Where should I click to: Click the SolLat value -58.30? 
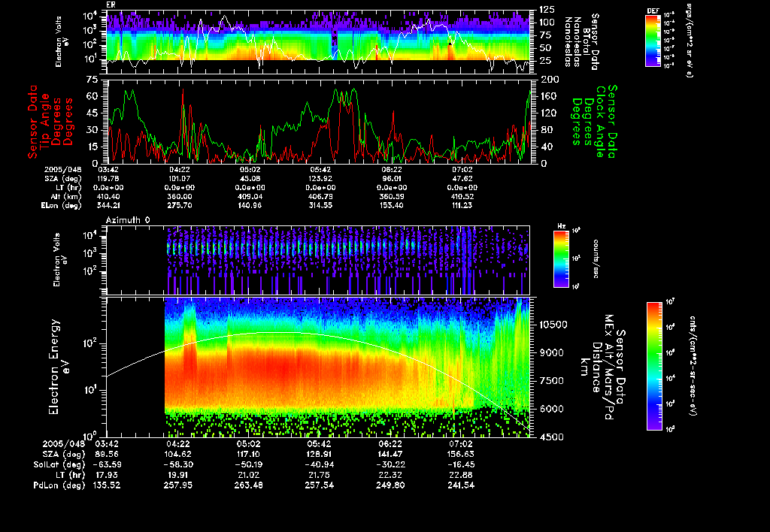click(177, 465)
